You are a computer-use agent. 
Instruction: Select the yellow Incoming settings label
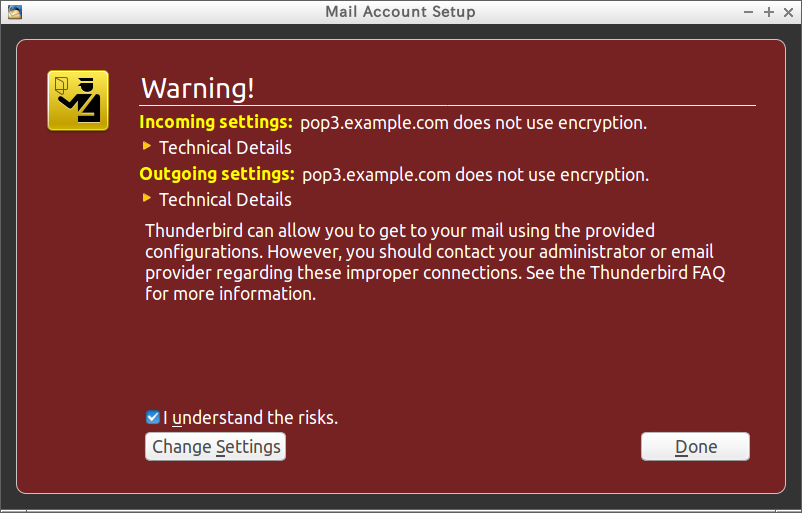coord(215,122)
